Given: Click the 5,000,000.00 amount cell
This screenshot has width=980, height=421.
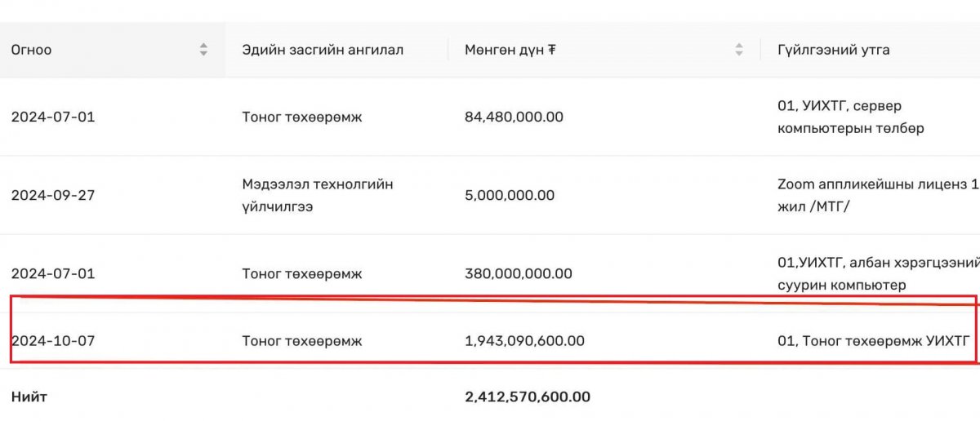Looking at the screenshot, I should (510, 195).
